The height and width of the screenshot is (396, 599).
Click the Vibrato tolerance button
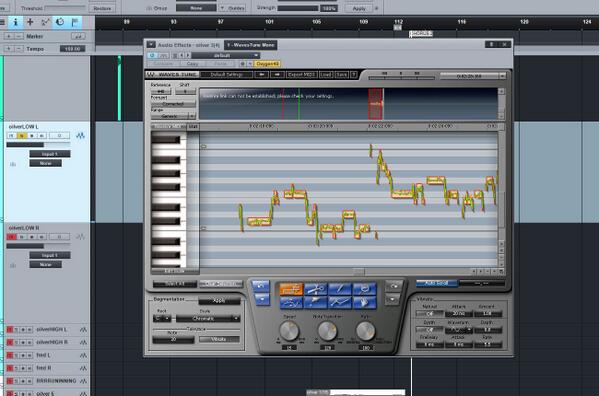[219, 339]
